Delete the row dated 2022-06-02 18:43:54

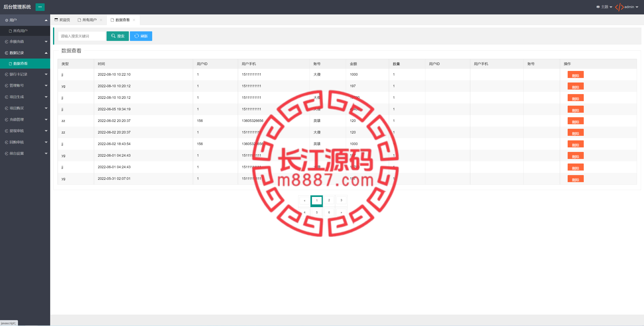576,144
